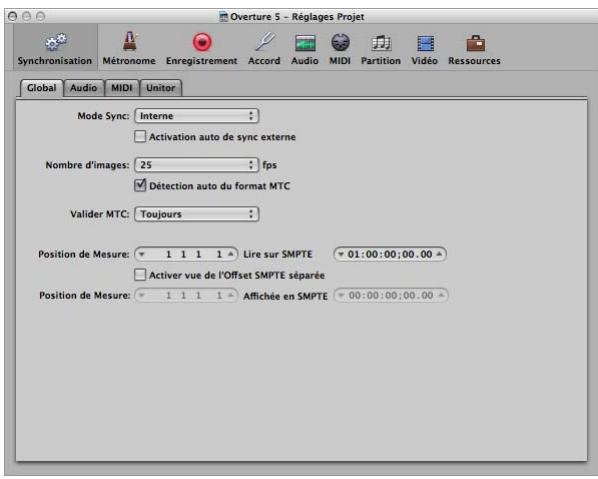
Task: Click the disabled lower Position de Mesure field
Action: (x=186, y=295)
